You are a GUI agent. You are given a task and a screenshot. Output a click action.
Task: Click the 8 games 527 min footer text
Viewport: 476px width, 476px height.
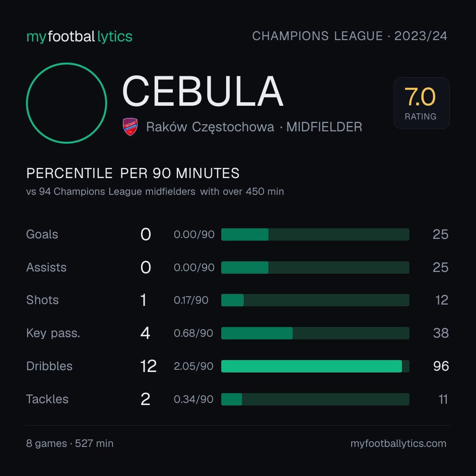click(70, 443)
